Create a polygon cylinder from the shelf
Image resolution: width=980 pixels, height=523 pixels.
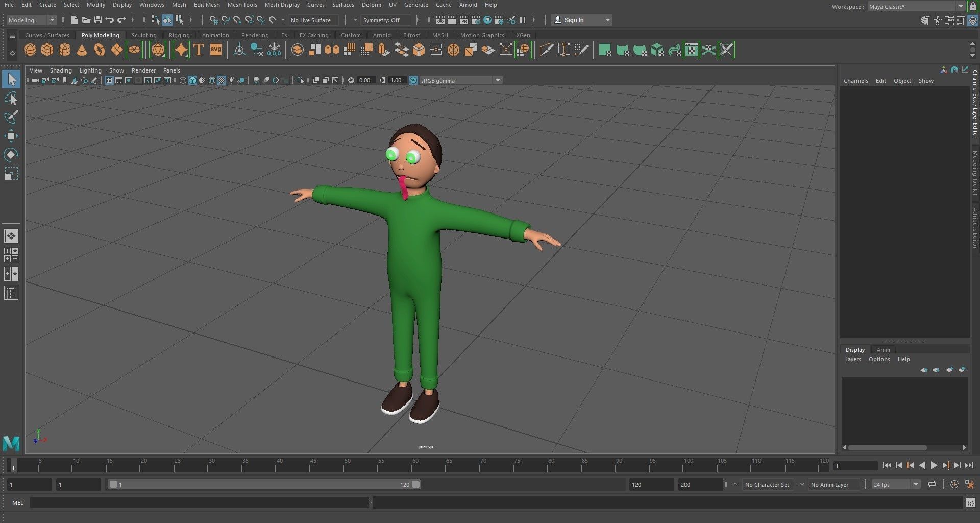pyautogui.click(x=65, y=50)
